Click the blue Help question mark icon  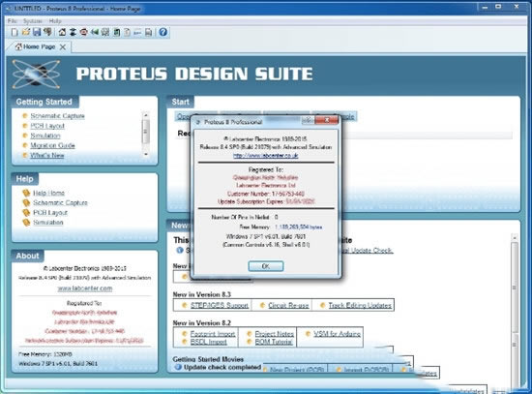point(163,32)
